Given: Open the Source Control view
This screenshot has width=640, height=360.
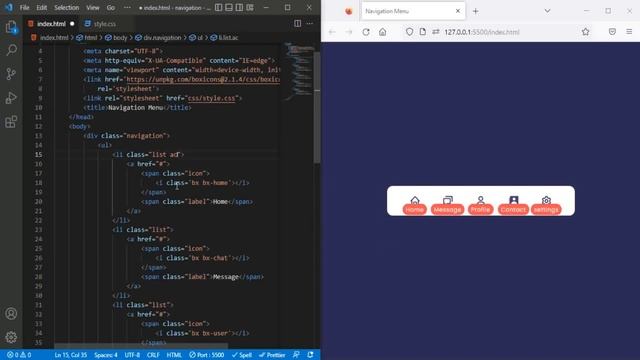Looking at the screenshot, I should coord(11,74).
